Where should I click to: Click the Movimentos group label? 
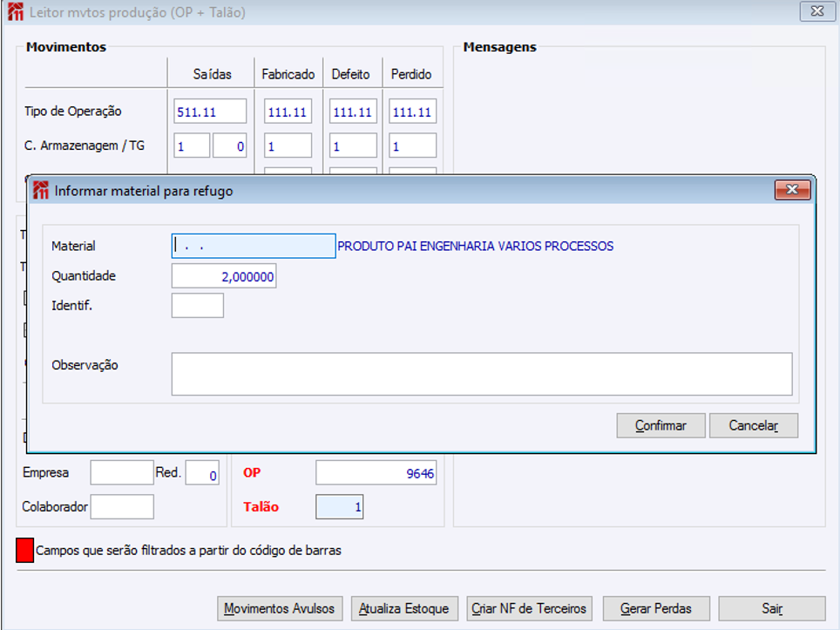[66, 47]
